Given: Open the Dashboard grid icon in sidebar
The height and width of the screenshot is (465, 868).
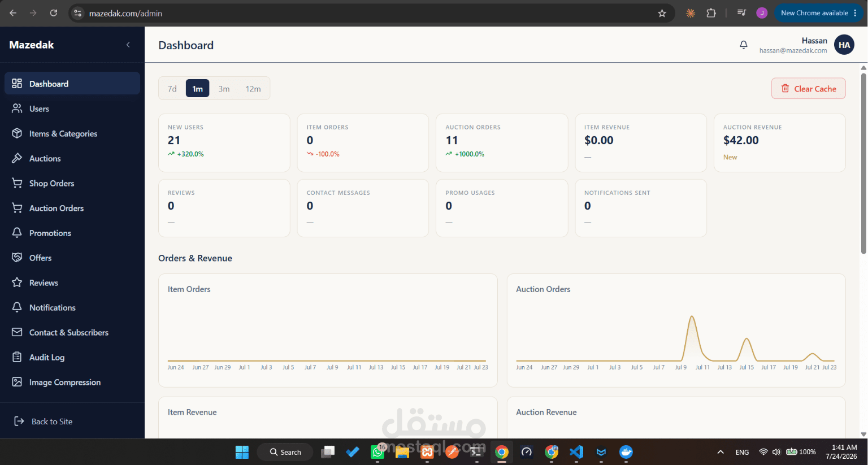Looking at the screenshot, I should [x=17, y=84].
